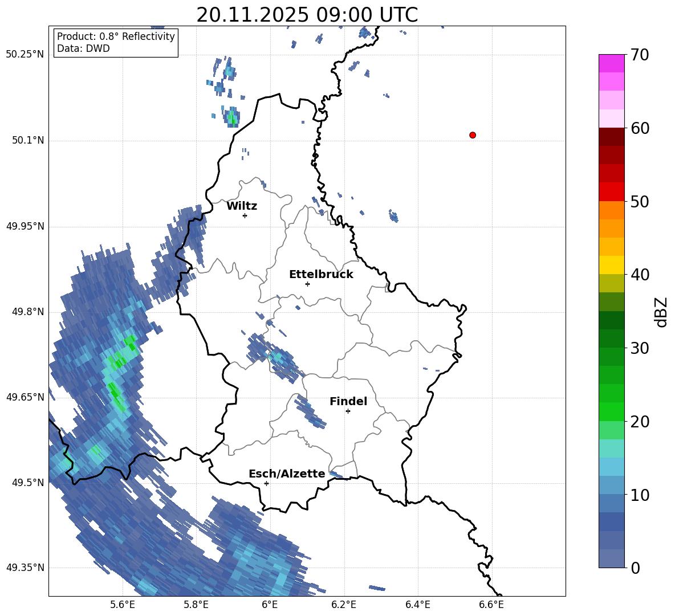The image size is (675, 616).
Task: Click the colorbar tick label 0
Action: click(x=635, y=568)
